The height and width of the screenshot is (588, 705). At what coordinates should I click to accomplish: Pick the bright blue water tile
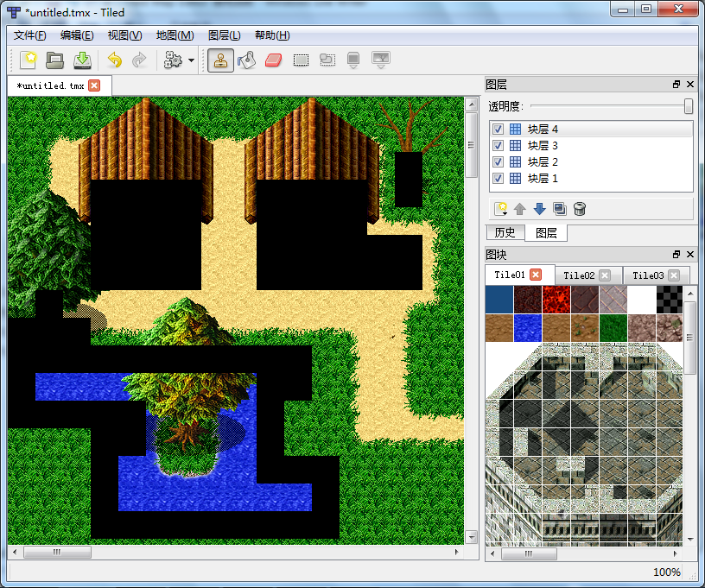(x=527, y=328)
